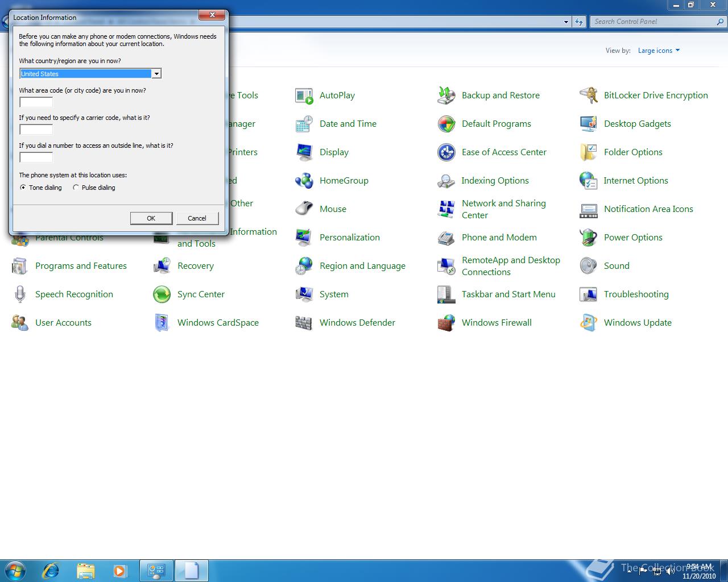Image resolution: width=728 pixels, height=582 pixels.
Task: Open Internet Options icon
Action: pos(589,181)
